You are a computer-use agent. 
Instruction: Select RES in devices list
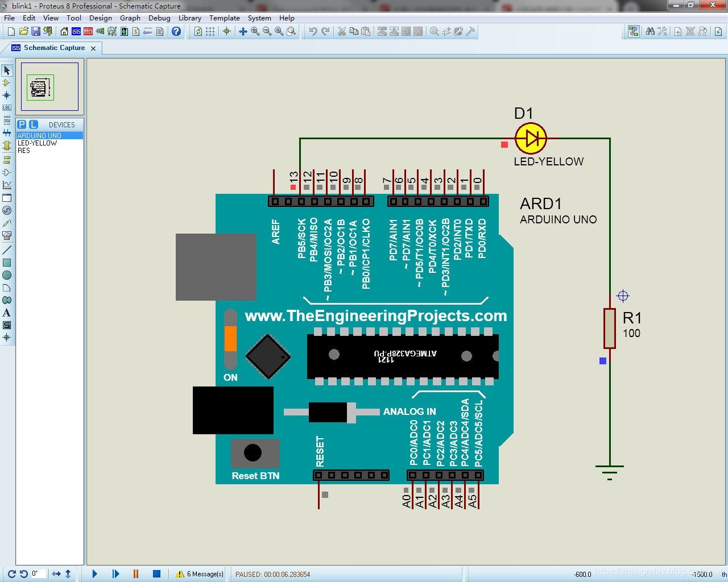point(49,151)
